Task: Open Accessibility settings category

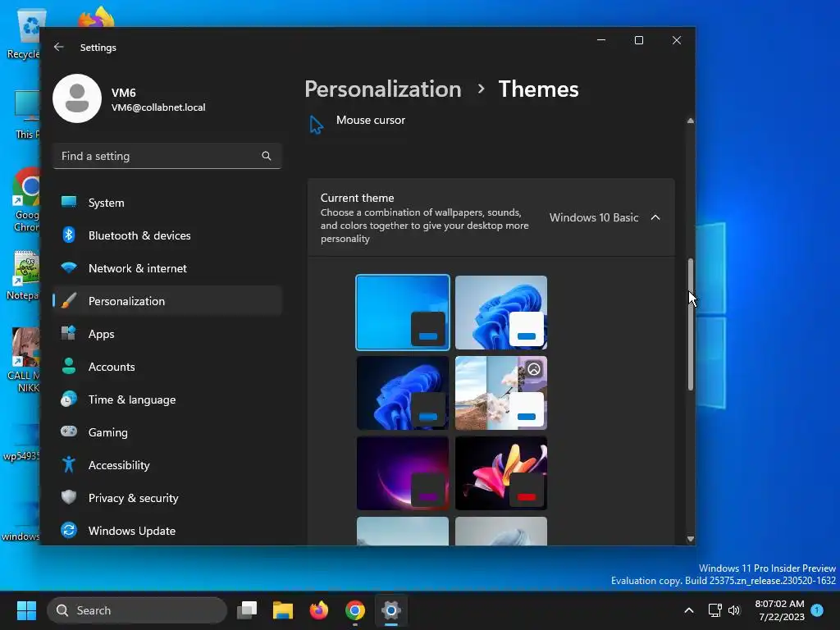Action: tap(167, 465)
